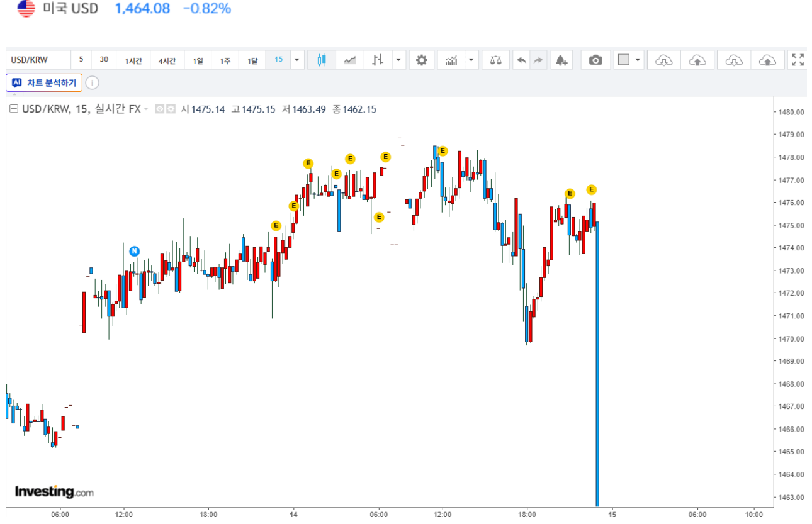Switch to the 1일 timeframe

pos(198,60)
